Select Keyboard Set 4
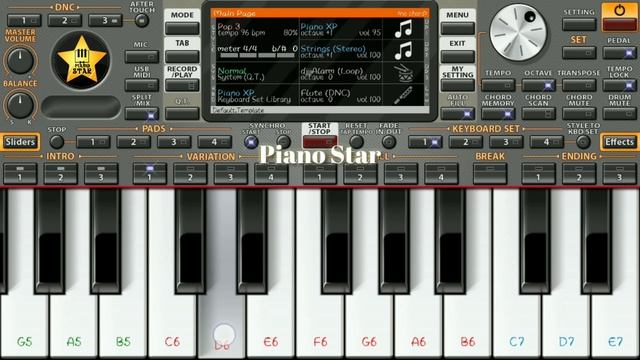Screen dimensions: 640x360 [x=547, y=142]
